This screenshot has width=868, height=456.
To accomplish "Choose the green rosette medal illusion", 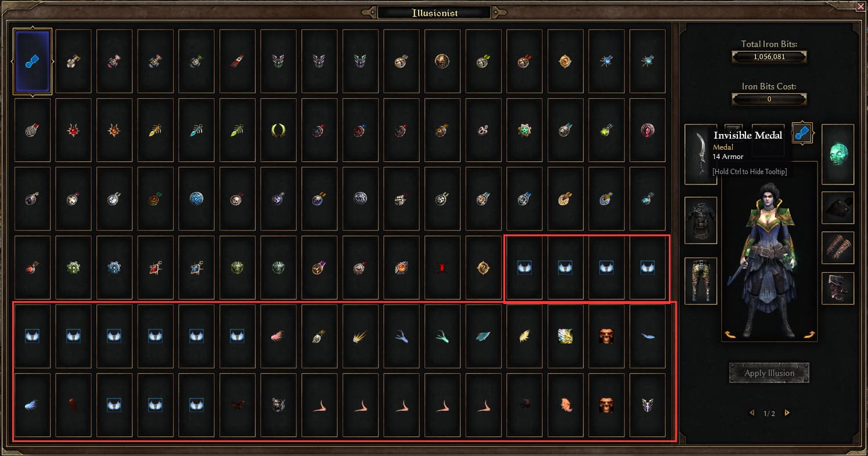I will [525, 130].
